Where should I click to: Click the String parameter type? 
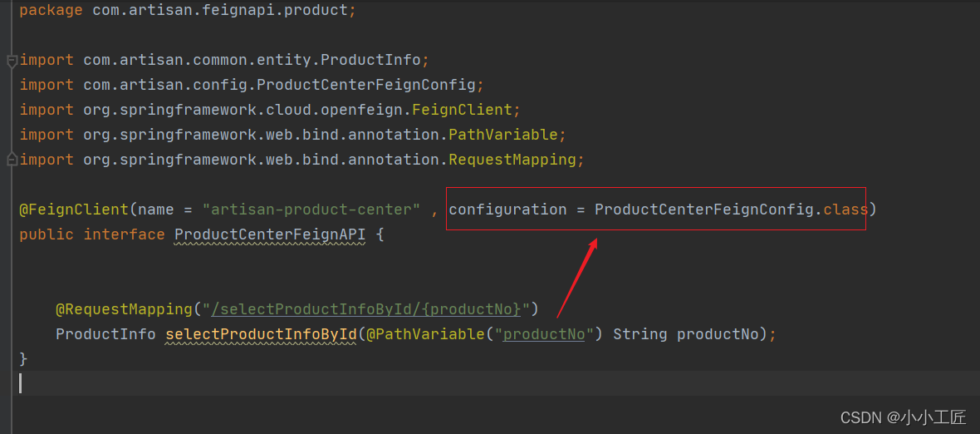[639, 334]
